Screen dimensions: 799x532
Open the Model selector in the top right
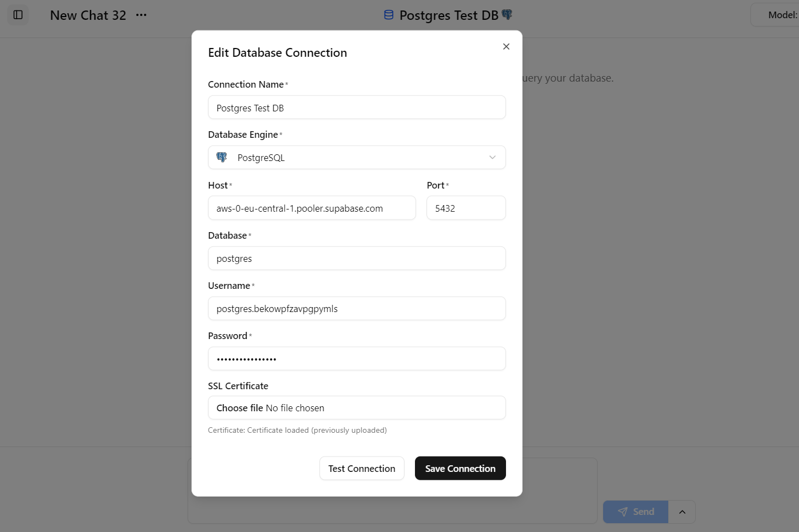point(783,15)
